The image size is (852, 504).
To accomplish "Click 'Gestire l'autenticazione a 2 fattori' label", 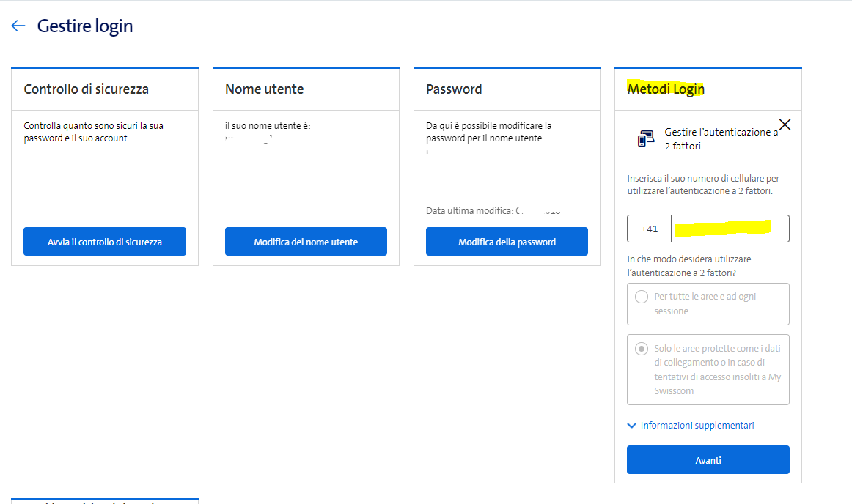I will 721,139.
